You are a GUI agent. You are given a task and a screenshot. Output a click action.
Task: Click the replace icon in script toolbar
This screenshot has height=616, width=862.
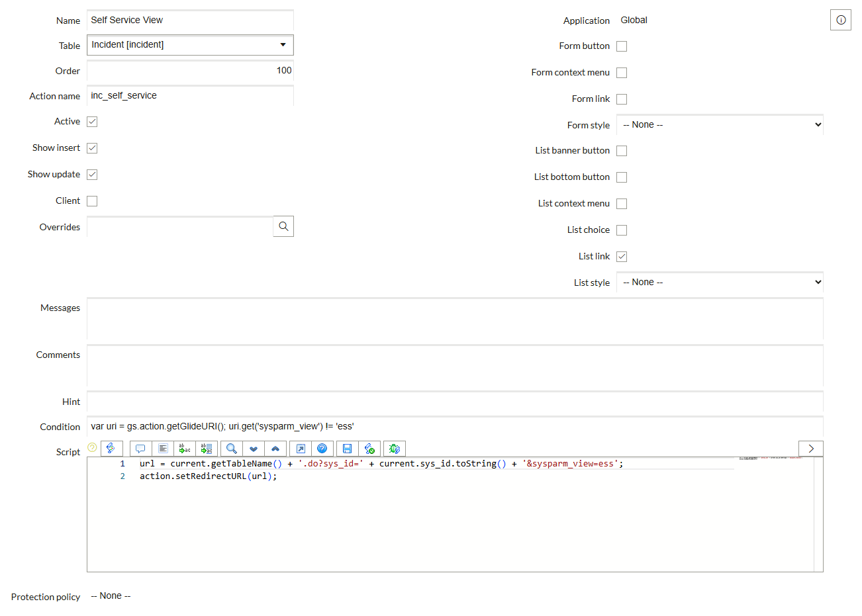click(x=185, y=449)
